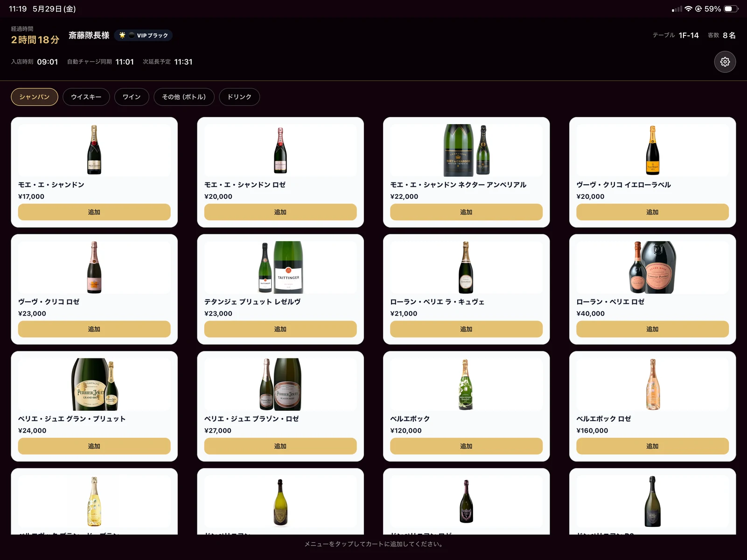The height and width of the screenshot is (560, 747).
Task: Add モエ・エ・シャンドン ロゼ to cart
Action: (x=280, y=212)
